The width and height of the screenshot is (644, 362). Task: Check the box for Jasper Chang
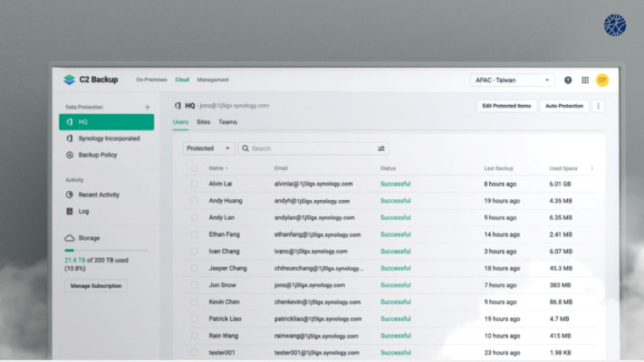point(194,268)
